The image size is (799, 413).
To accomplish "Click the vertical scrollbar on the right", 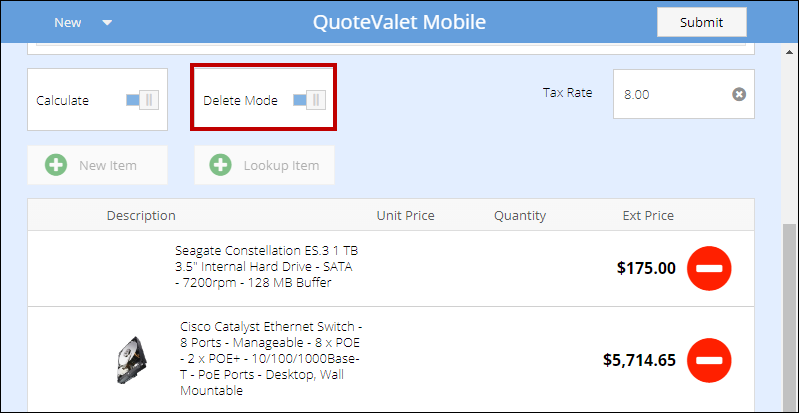I will click(790, 300).
